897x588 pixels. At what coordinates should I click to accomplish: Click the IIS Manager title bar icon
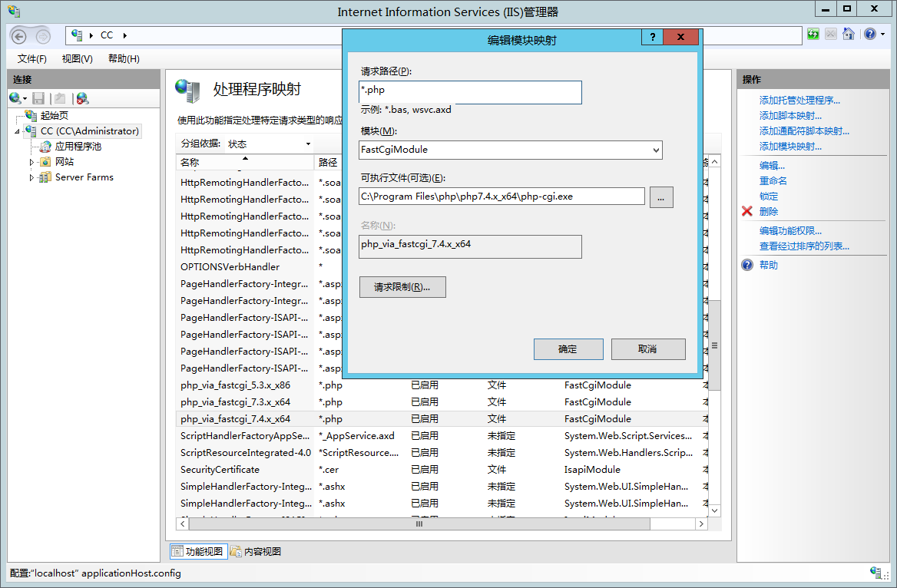[x=14, y=11]
